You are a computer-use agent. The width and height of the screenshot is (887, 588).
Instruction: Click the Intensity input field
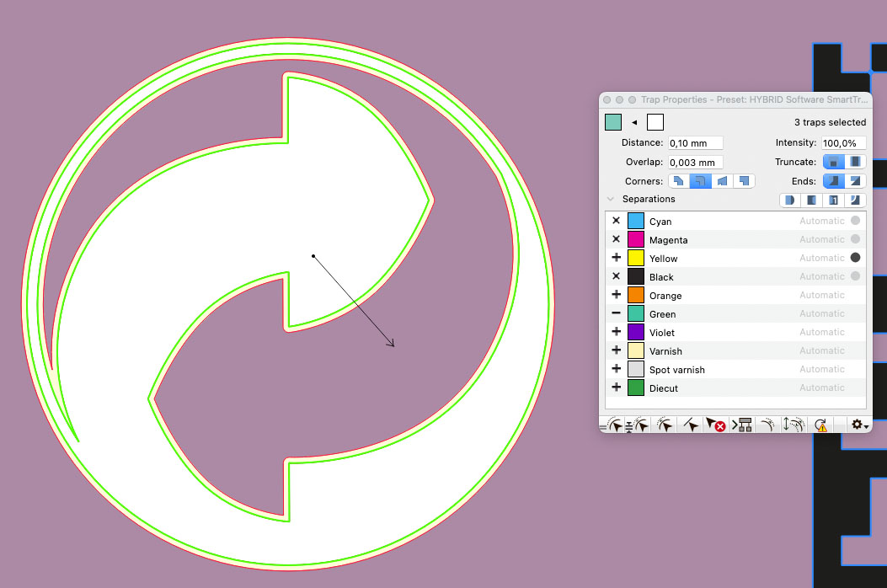843,143
